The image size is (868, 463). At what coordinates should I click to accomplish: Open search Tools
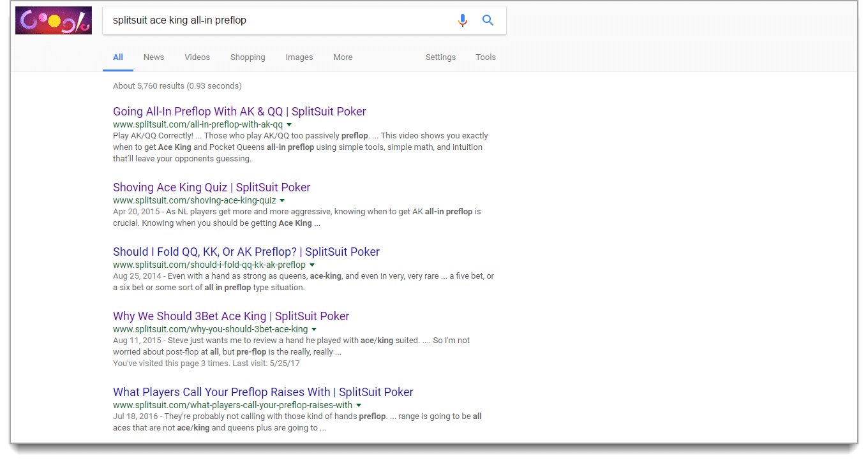[486, 57]
